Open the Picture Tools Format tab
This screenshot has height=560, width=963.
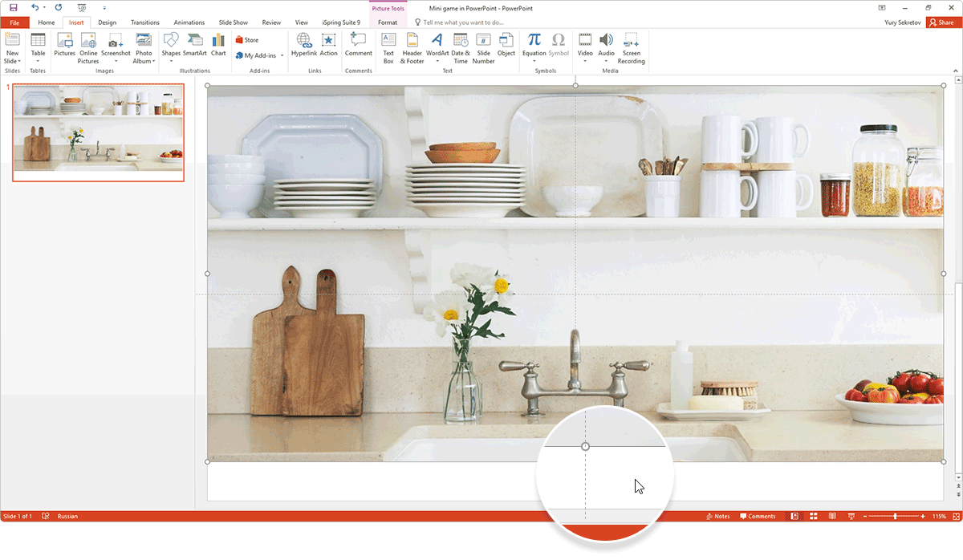click(388, 22)
